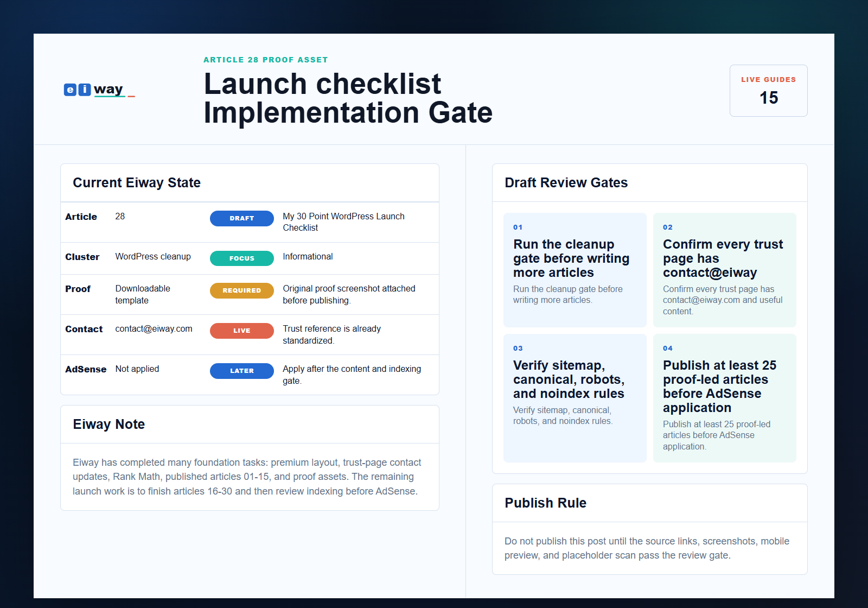The image size is (868, 608).
Task: Click the 'Publish Rule' heading
Action: [545, 503]
